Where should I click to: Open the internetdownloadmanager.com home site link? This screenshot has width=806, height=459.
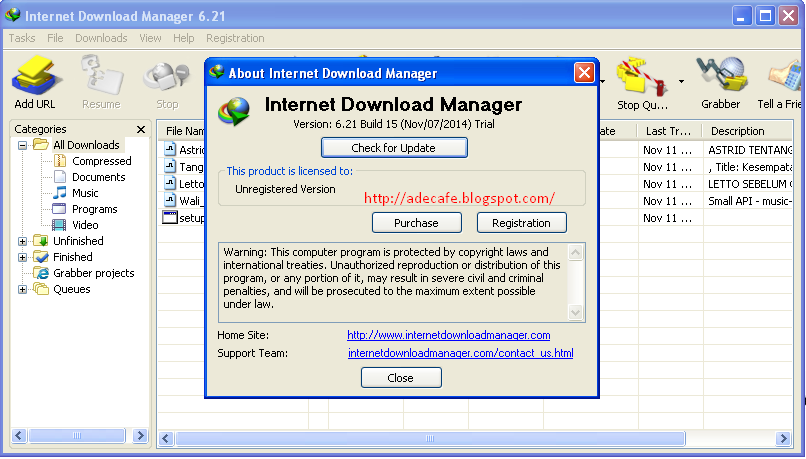click(449, 335)
